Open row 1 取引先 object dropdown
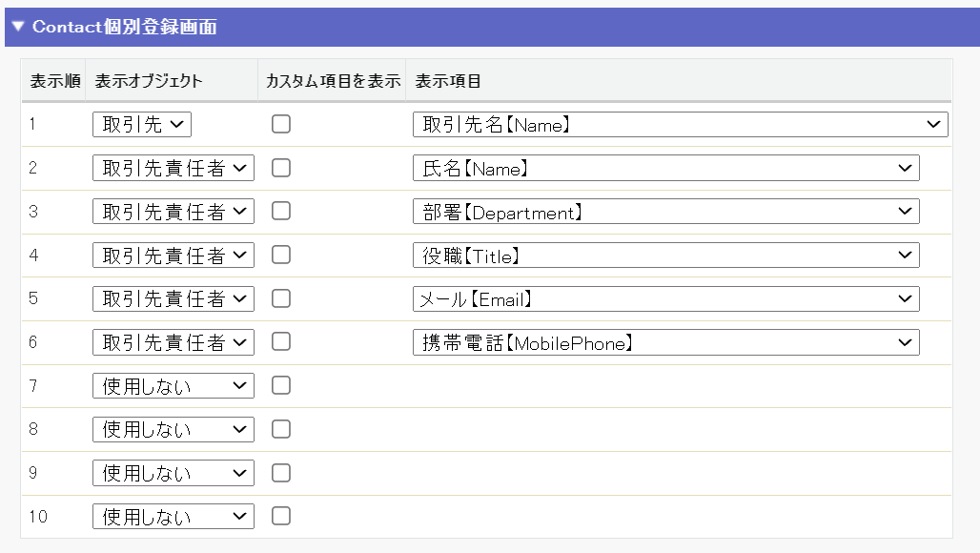 point(142,124)
